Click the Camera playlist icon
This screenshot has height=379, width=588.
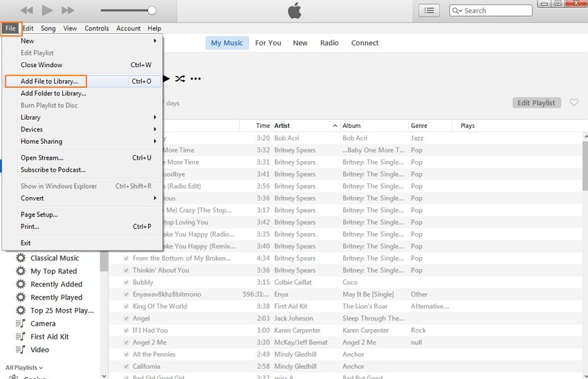21,323
